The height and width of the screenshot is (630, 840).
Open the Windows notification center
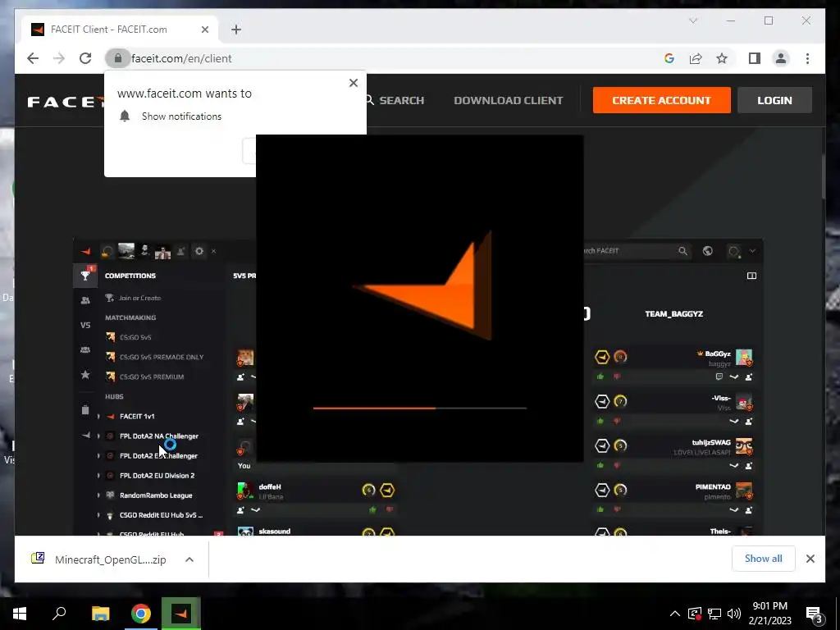click(x=815, y=614)
